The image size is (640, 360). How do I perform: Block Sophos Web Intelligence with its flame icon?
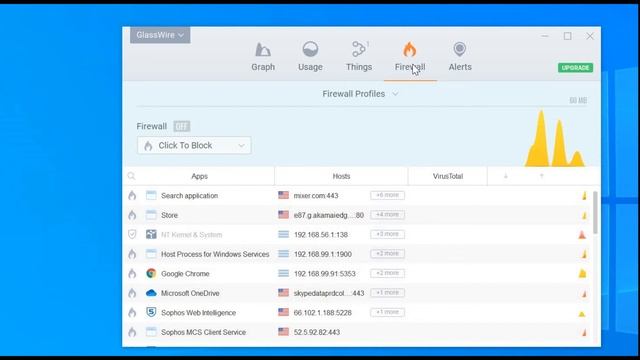point(132,313)
